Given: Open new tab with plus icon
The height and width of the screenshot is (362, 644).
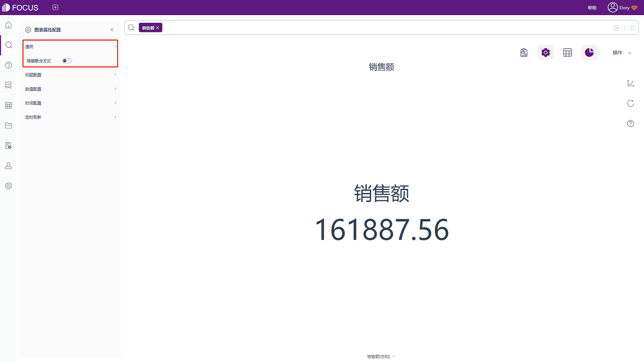Looking at the screenshot, I should coord(55,8).
